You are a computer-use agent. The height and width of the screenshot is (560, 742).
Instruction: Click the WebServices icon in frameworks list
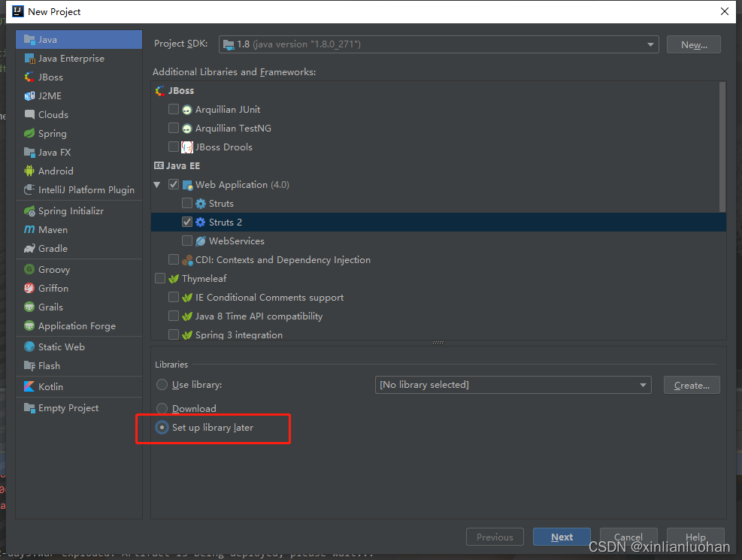[x=201, y=241]
